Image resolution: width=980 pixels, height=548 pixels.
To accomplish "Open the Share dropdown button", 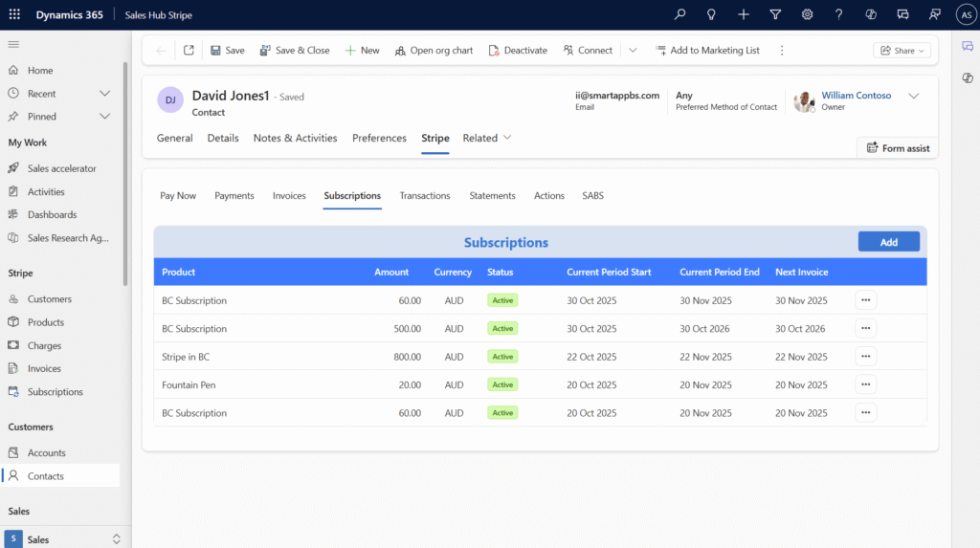I will [902, 51].
